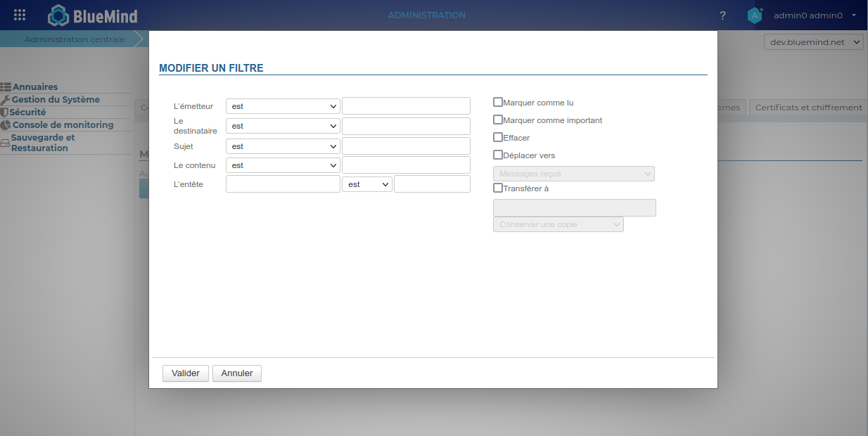Open the dev.bluemind.net domain selector
The height and width of the screenshot is (436, 868).
813,42
